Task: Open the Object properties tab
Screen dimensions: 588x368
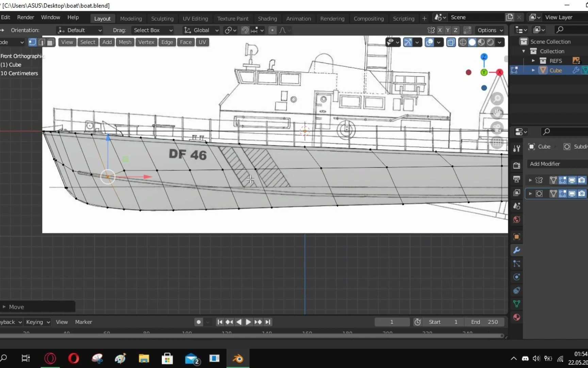Action: pos(517,236)
